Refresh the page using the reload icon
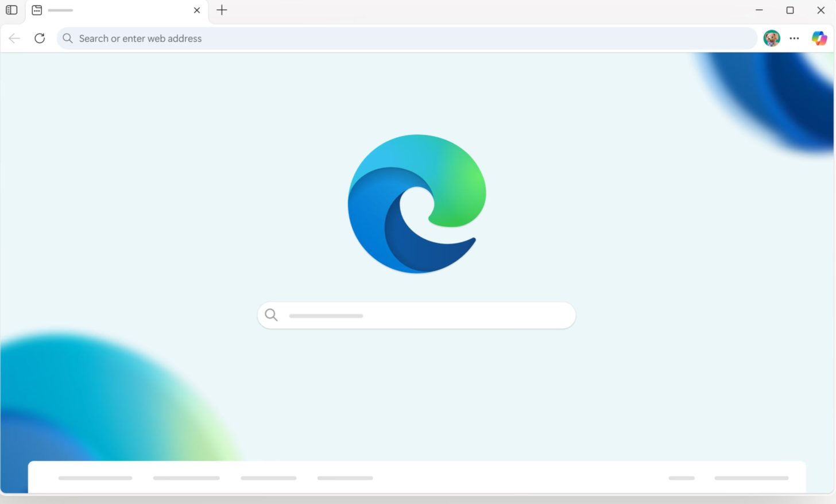The width and height of the screenshot is (836, 504). point(40,38)
